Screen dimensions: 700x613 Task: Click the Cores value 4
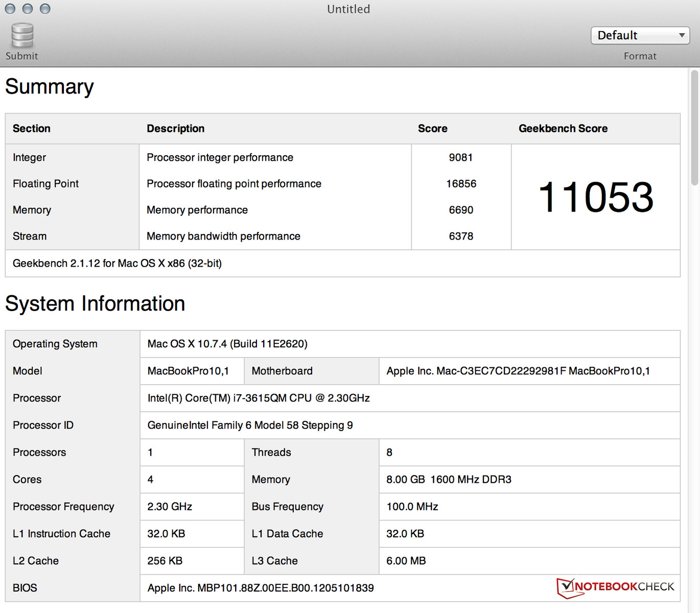(x=150, y=479)
